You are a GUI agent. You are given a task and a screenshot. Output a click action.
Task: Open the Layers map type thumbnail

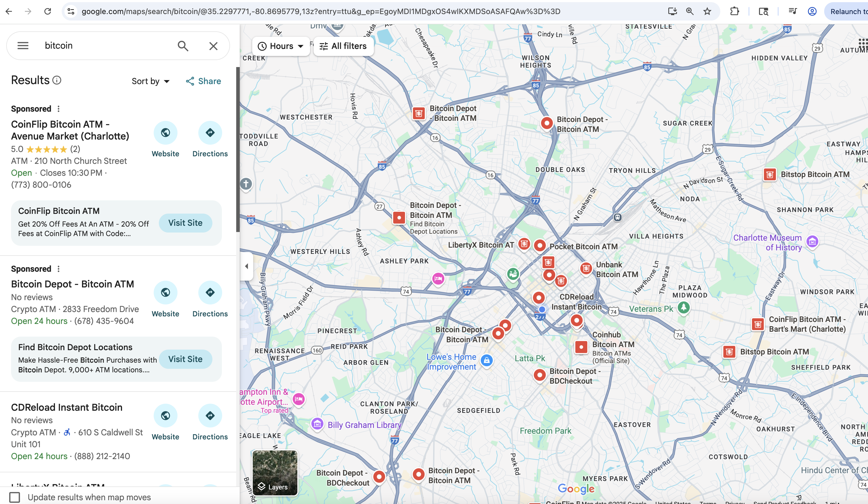point(275,473)
